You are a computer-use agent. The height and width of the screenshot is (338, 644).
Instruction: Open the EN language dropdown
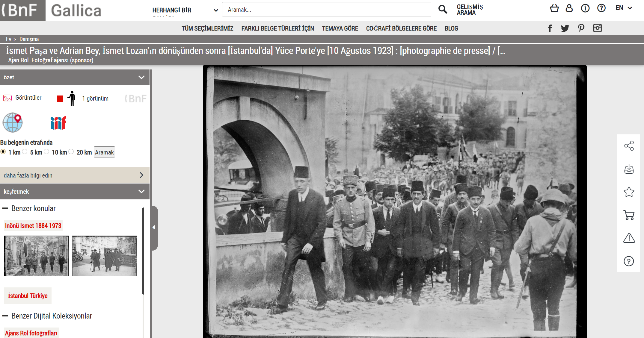[x=624, y=8]
